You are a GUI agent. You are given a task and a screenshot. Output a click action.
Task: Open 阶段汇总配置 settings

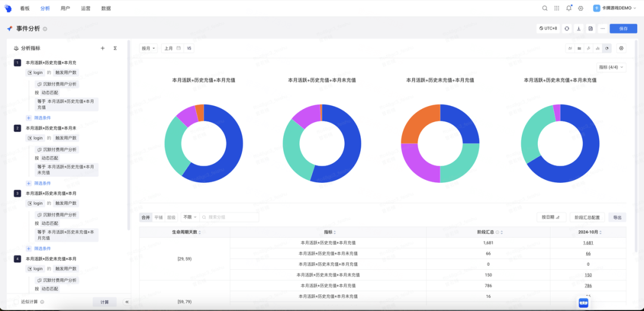587,217
